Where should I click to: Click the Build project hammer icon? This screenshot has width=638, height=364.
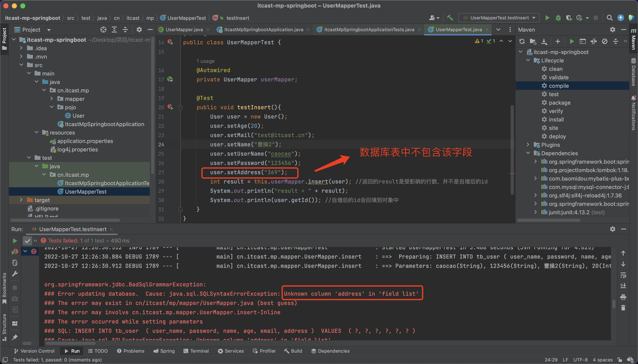[450, 18]
